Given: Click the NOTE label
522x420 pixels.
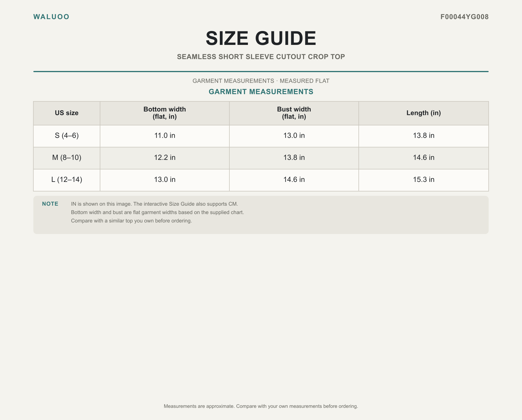Looking at the screenshot, I should coord(50,204).
